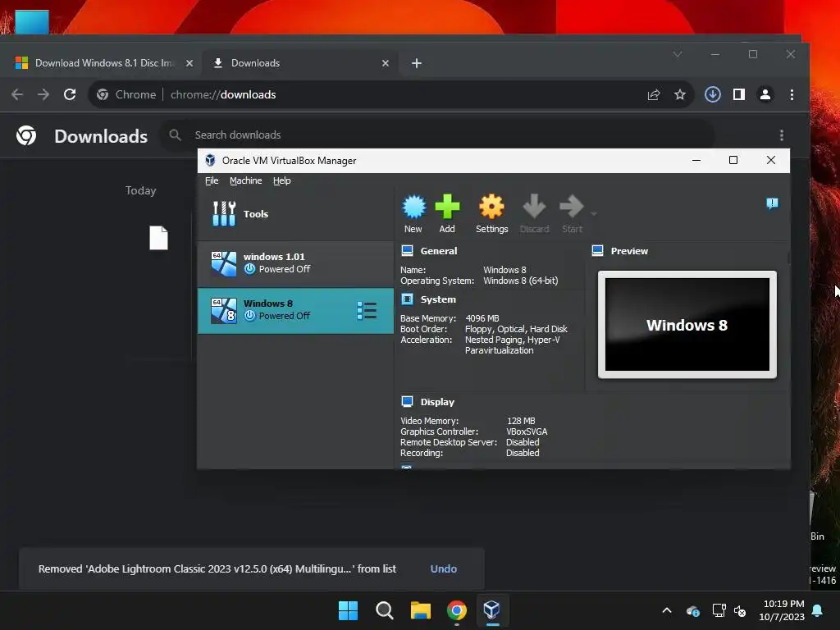Viewport: 840px width, 630px height.
Task: Click the 4096 MB base memory value
Action: [x=482, y=318]
